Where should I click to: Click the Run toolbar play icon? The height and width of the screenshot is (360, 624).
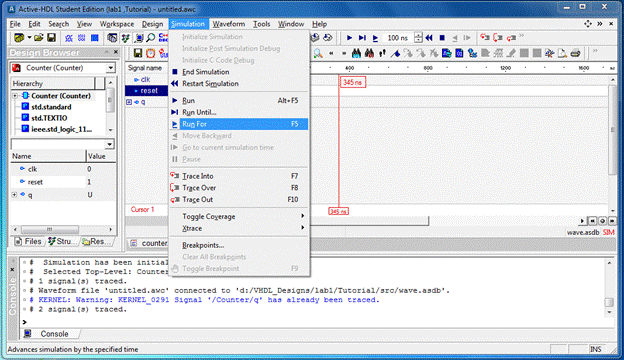[349, 38]
